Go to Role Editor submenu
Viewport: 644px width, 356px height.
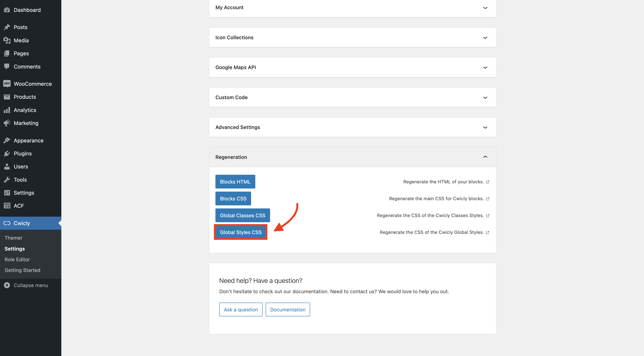pyautogui.click(x=17, y=259)
